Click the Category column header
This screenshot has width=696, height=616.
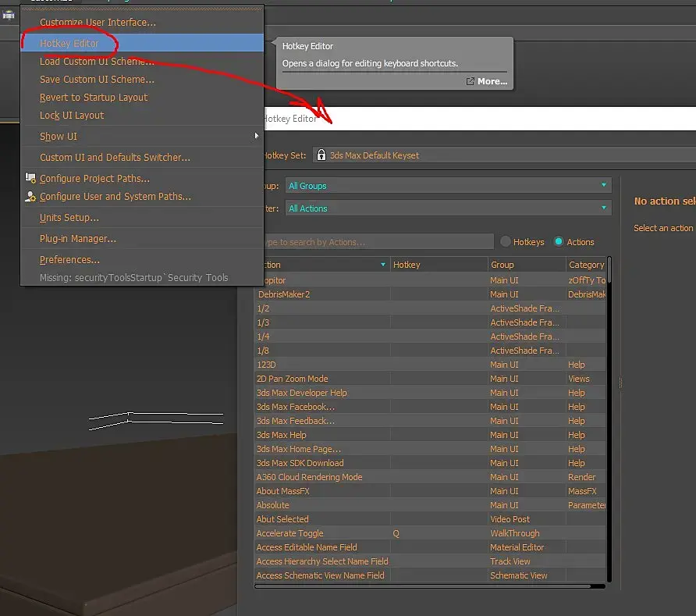pos(586,264)
